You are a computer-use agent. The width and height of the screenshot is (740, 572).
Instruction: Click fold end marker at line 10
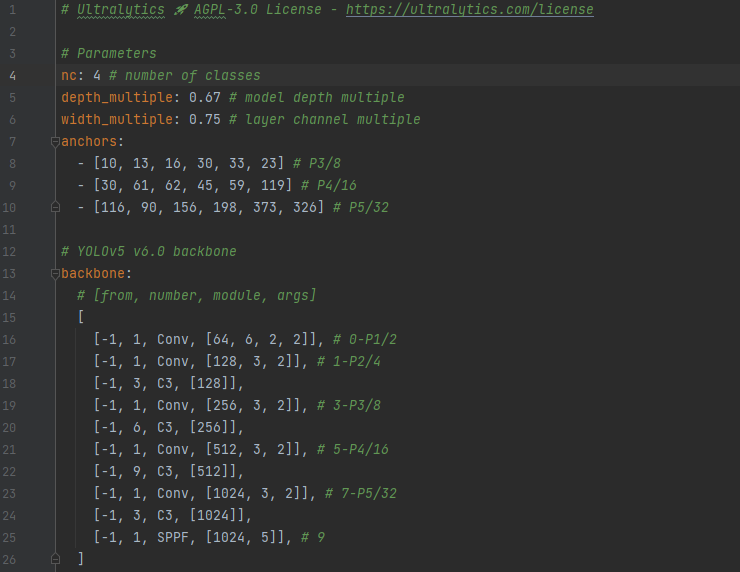pos(55,207)
